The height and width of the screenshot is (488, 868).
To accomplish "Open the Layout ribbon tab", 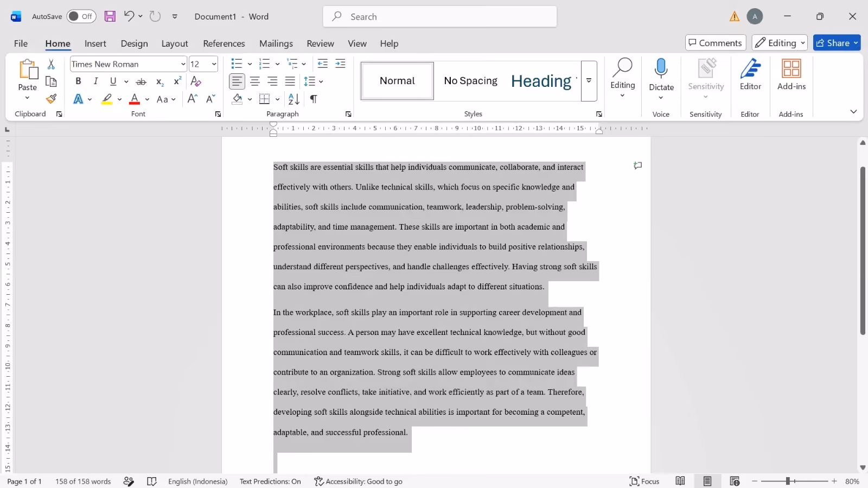I will pos(175,43).
